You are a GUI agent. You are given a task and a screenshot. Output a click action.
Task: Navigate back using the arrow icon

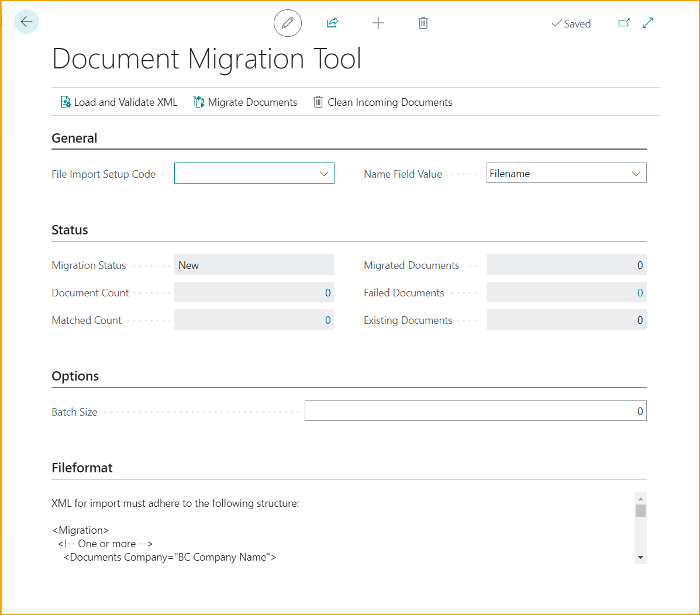tap(26, 22)
